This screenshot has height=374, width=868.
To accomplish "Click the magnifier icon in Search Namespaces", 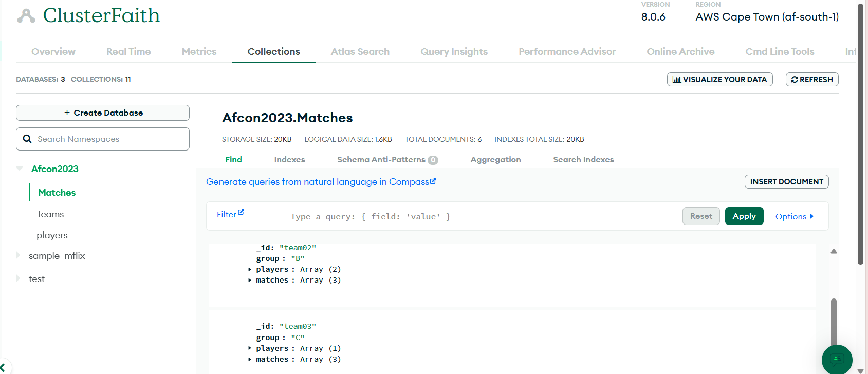I will pos(27,139).
